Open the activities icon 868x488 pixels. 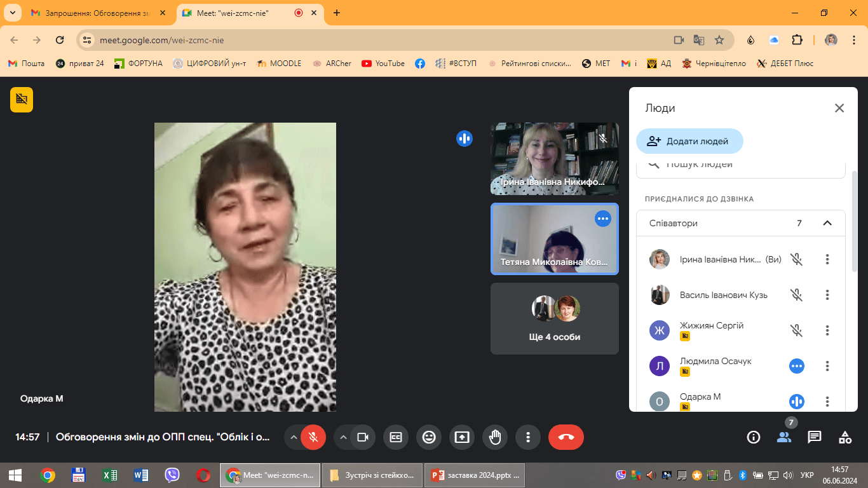click(x=845, y=437)
